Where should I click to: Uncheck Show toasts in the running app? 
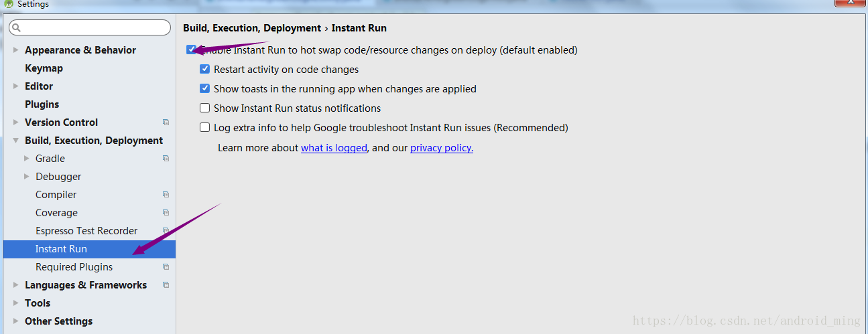[205, 88]
